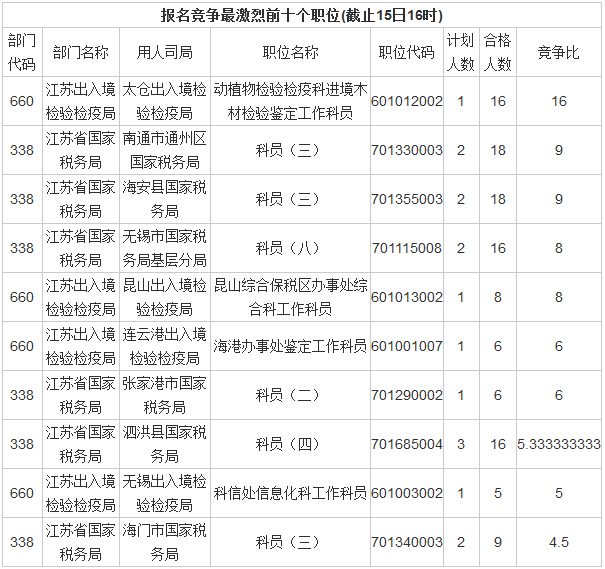Click position code 701115008
Screen dimensions: 605x569
tap(407, 248)
